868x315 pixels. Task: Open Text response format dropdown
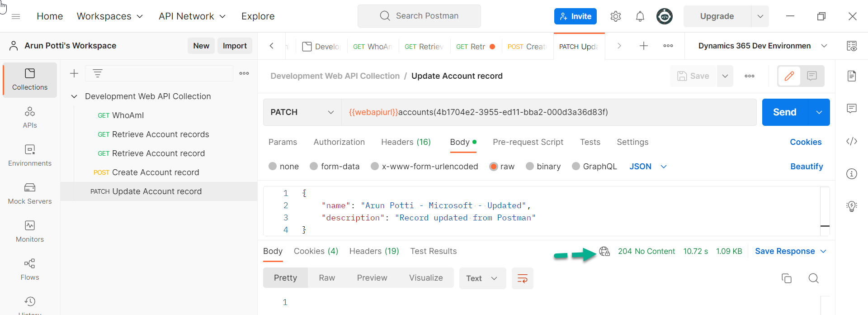[x=483, y=278]
